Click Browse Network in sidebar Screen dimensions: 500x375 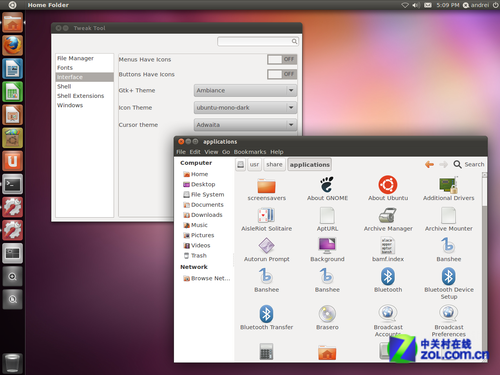(x=206, y=278)
